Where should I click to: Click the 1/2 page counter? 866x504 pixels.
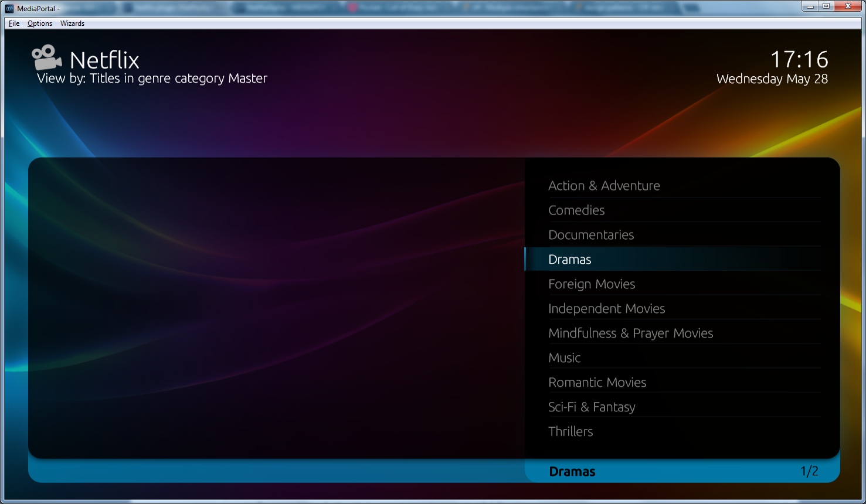tap(809, 471)
